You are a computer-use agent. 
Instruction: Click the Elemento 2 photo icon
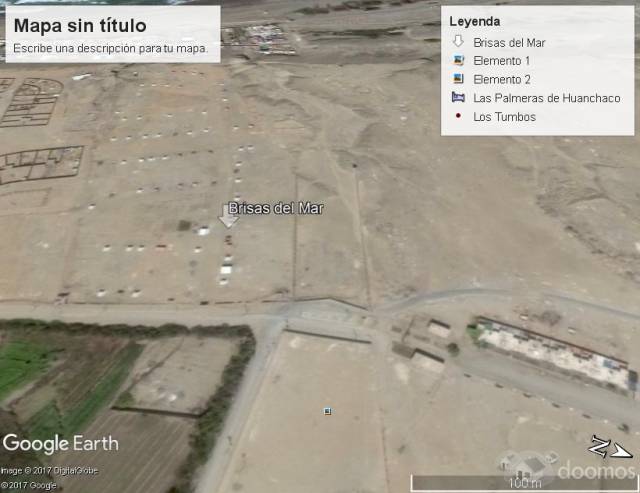pyautogui.click(x=458, y=78)
